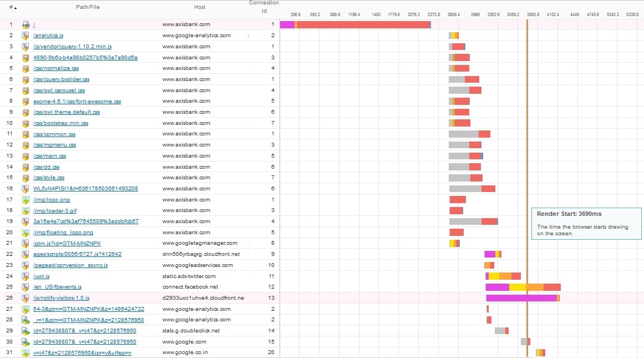Screen dimensions: 644x358
Task: Click icon next to /css/style.css
Action: pos(26,178)
